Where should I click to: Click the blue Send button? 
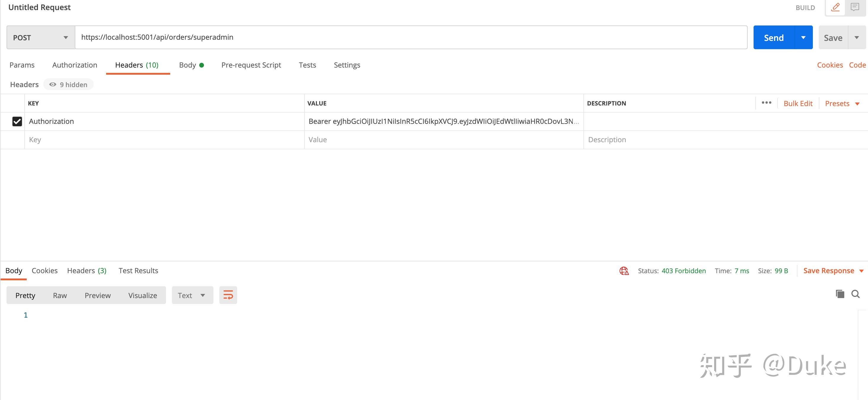[x=774, y=37]
